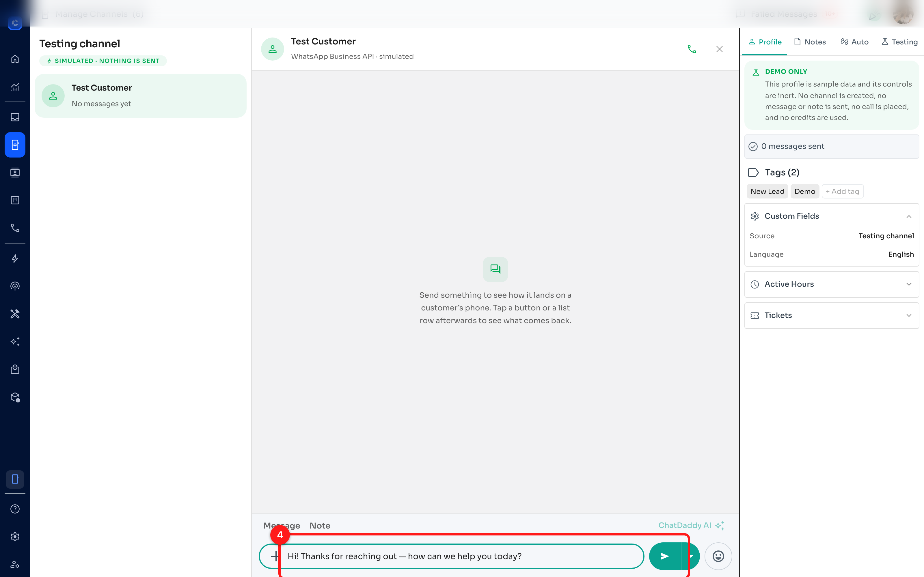This screenshot has width=924, height=577.
Task: Click the emoji smiley button beside composer
Action: click(718, 556)
